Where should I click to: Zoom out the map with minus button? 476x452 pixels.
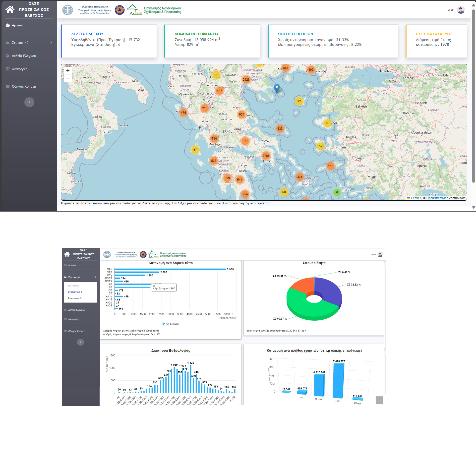click(x=68, y=78)
